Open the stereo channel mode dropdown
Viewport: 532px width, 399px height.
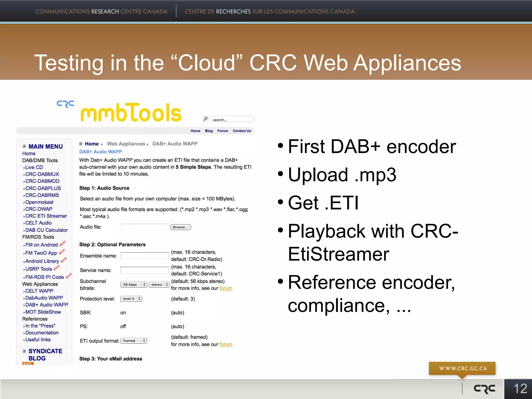pos(159,284)
